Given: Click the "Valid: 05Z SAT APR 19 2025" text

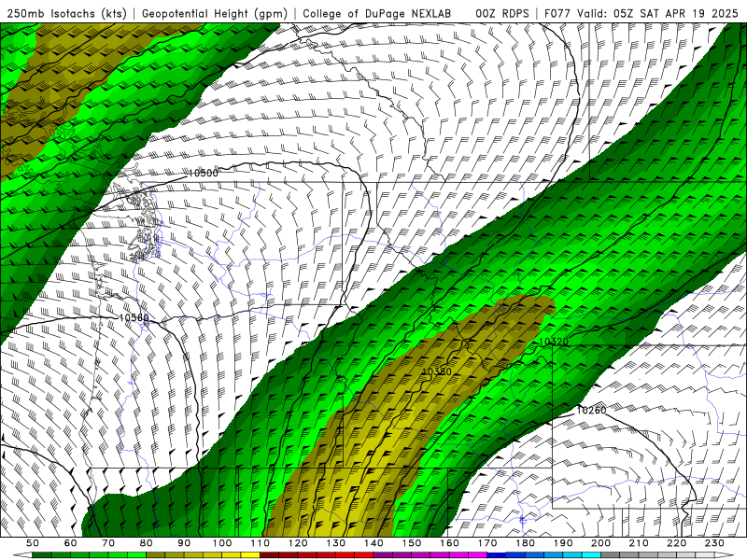Looking at the screenshot, I should click(x=658, y=14).
